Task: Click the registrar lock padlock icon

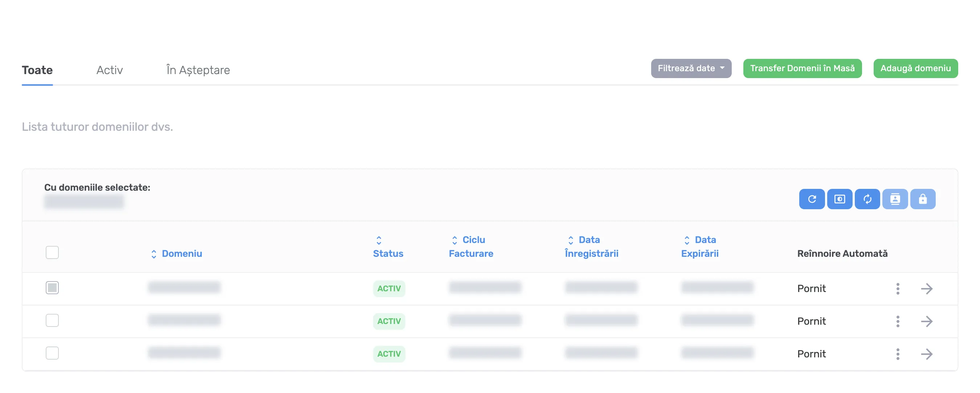Action: (x=923, y=199)
